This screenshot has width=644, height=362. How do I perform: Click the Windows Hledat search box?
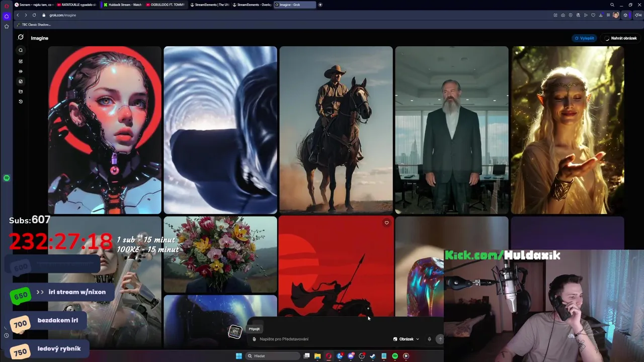[273, 356]
